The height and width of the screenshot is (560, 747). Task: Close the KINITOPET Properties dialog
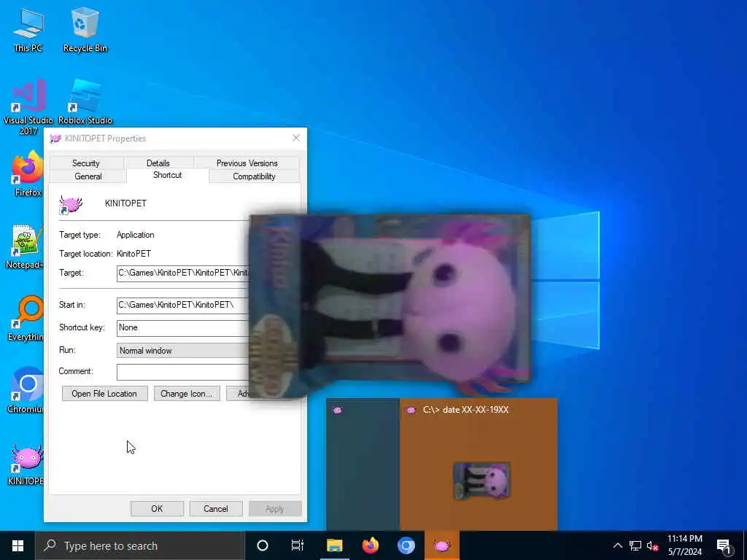coord(296,138)
